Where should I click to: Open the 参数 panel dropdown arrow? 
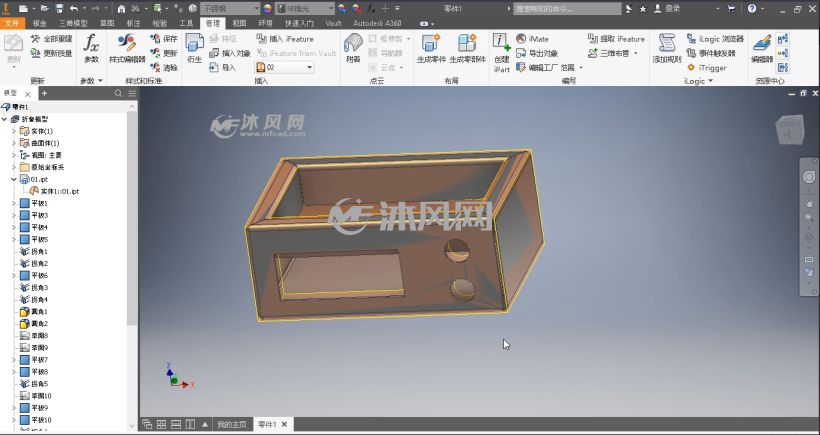coord(100,81)
